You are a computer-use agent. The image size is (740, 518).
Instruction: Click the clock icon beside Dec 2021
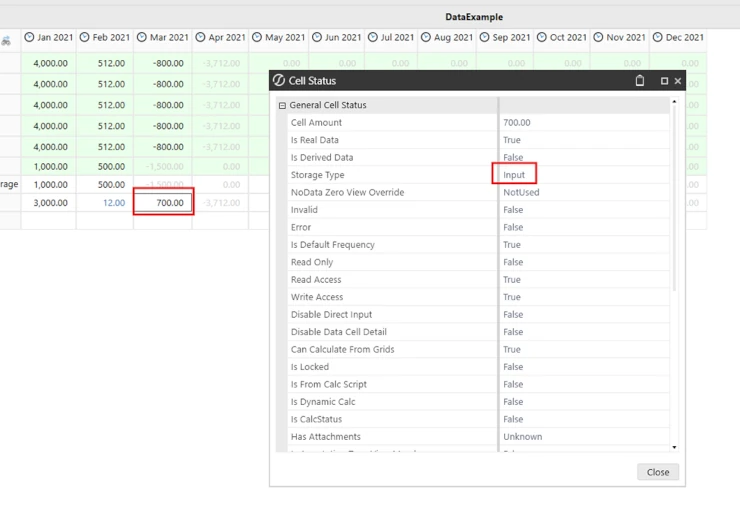658,38
